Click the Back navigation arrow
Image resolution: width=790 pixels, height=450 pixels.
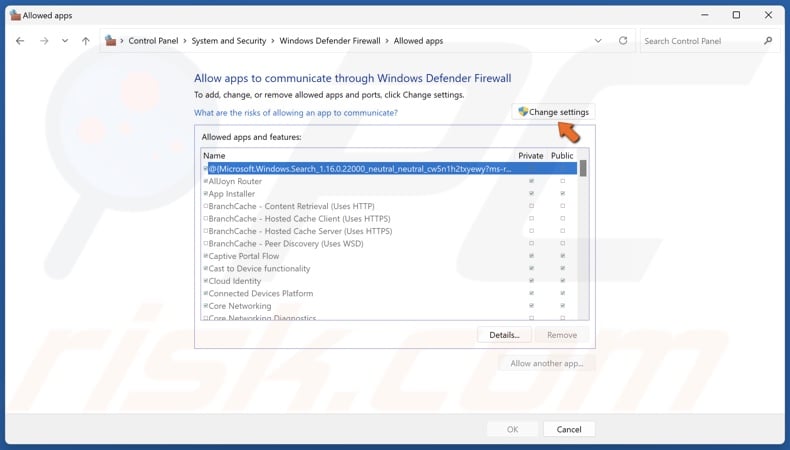click(20, 41)
